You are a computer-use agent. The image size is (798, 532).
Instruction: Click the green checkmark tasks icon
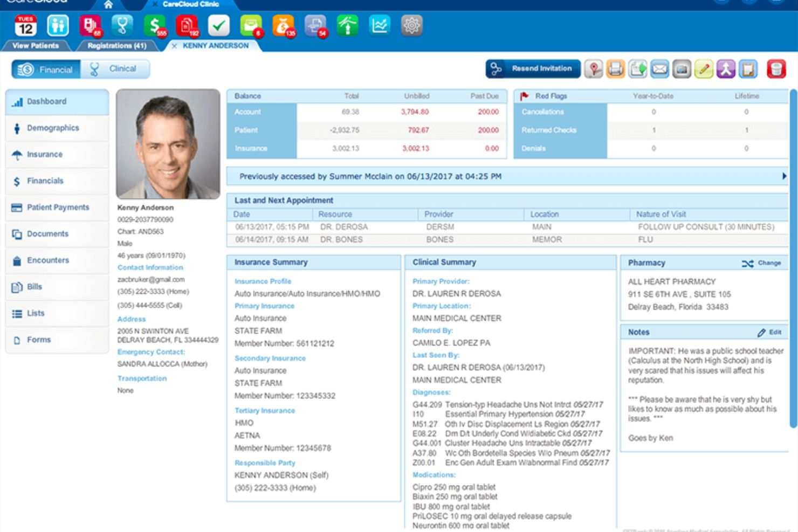click(x=219, y=25)
